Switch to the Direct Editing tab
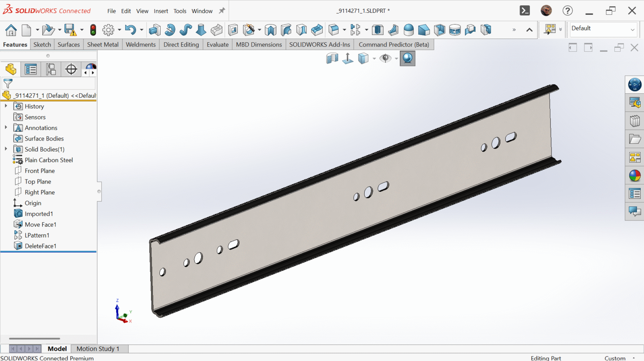644x361 pixels. (181, 44)
